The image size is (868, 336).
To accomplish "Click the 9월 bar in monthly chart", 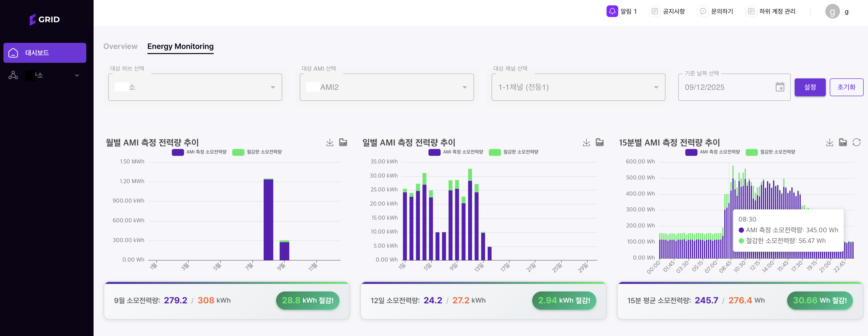I will pos(284,251).
